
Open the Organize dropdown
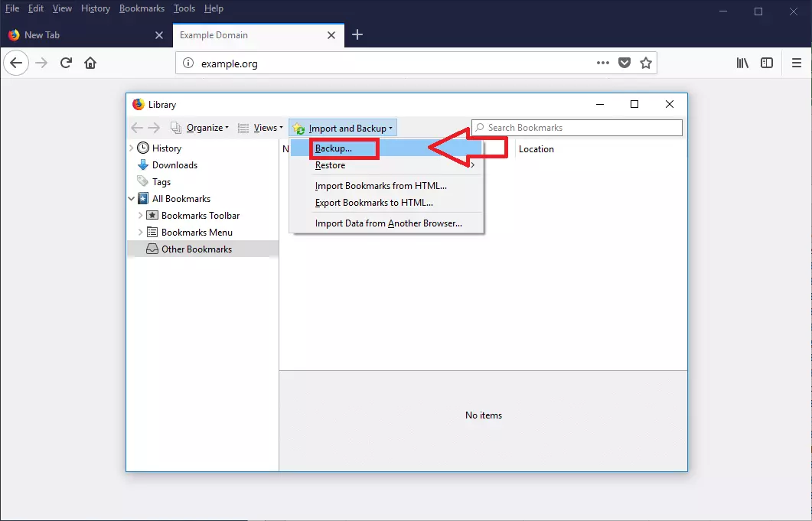[200, 128]
